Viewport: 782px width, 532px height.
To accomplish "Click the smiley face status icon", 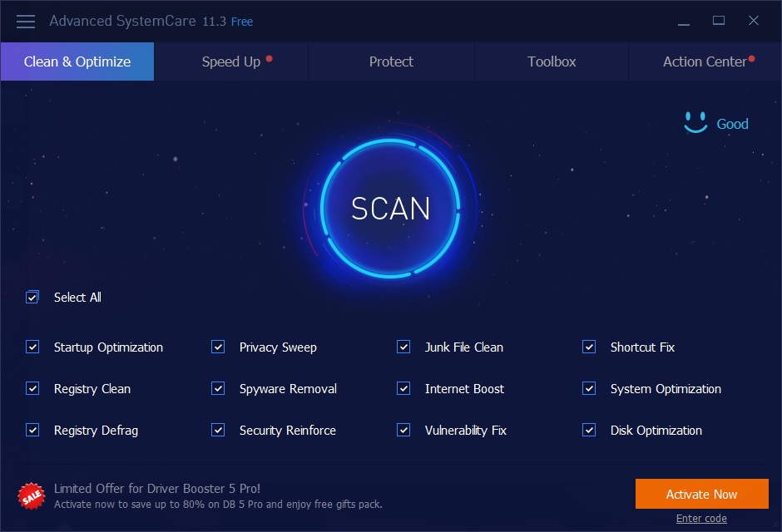I will click(695, 122).
